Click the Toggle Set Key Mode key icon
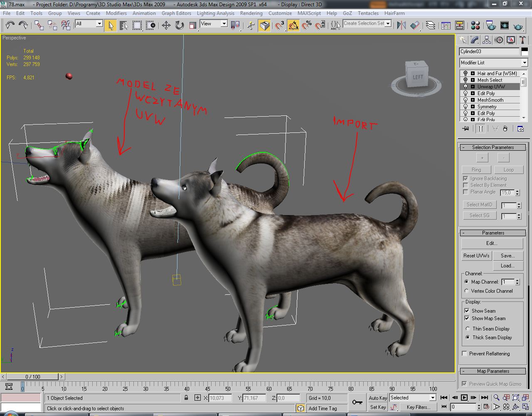The image size is (532, 416). [357, 402]
